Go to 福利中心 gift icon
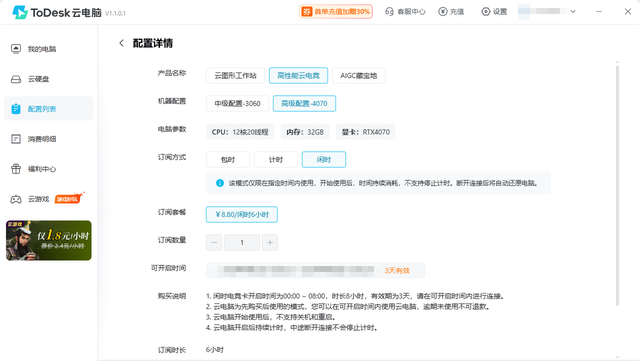The width and height of the screenshot is (640, 361). pos(16,169)
